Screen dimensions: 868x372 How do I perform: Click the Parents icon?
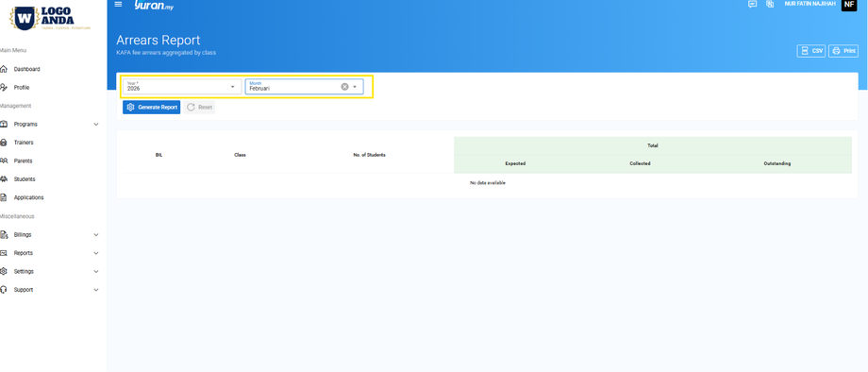(x=4, y=161)
